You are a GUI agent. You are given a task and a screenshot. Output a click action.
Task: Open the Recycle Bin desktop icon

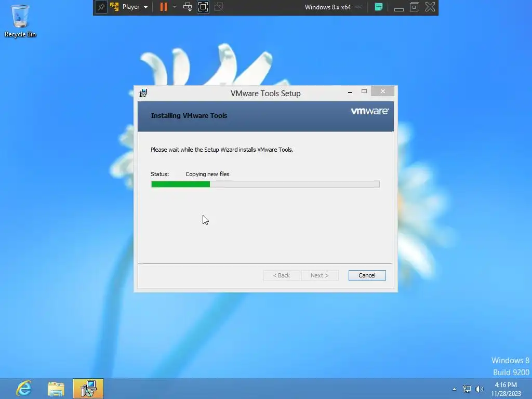20,20
